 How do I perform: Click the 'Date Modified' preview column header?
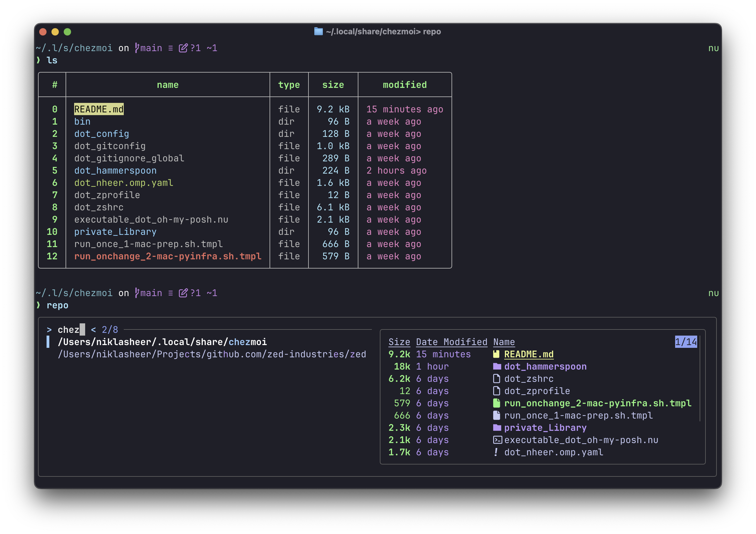point(452,342)
